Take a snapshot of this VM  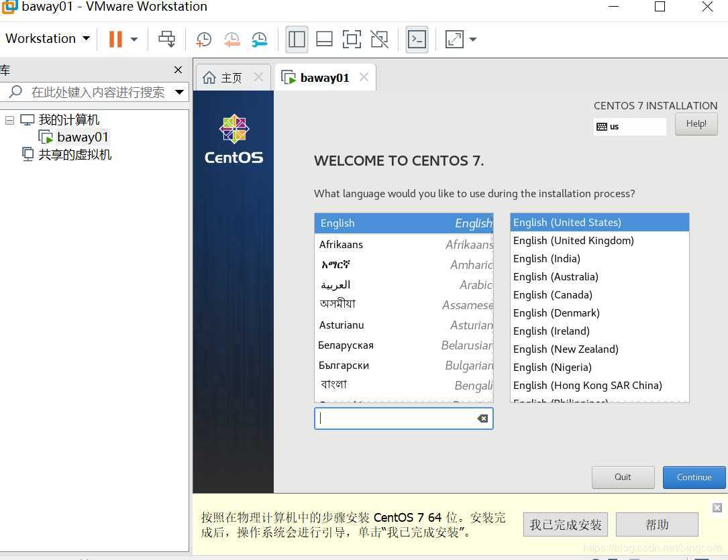click(x=203, y=40)
